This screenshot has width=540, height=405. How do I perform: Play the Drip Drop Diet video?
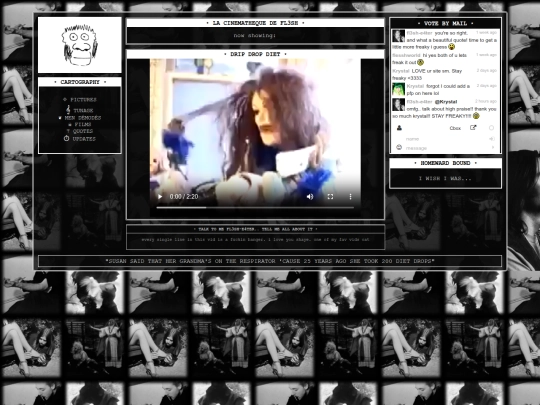[160, 197]
